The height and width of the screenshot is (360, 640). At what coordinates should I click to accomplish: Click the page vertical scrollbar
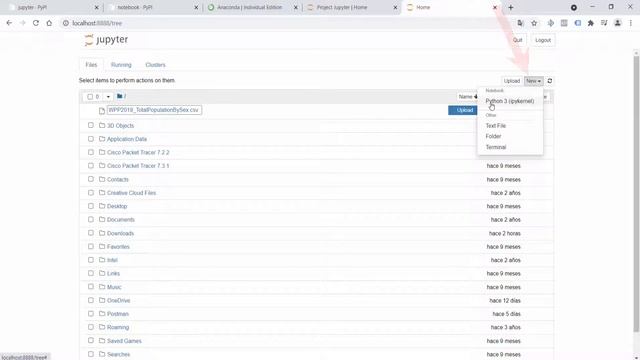[x=636, y=194]
